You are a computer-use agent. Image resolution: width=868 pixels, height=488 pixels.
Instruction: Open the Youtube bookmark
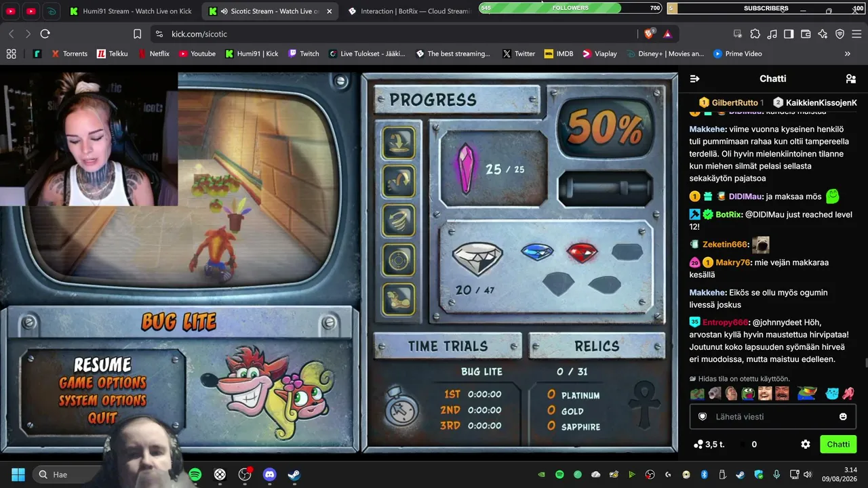point(197,54)
